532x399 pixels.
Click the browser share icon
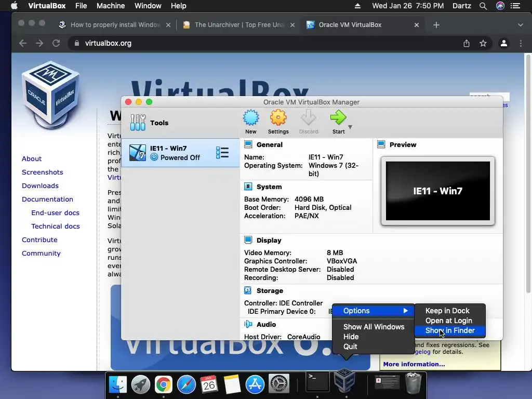tap(467, 43)
